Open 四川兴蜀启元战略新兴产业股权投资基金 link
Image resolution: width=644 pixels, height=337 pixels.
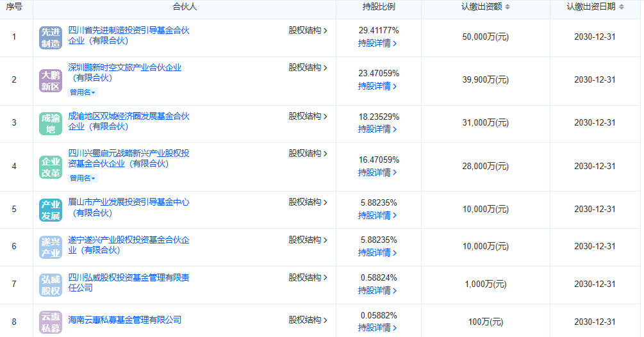coord(129,158)
